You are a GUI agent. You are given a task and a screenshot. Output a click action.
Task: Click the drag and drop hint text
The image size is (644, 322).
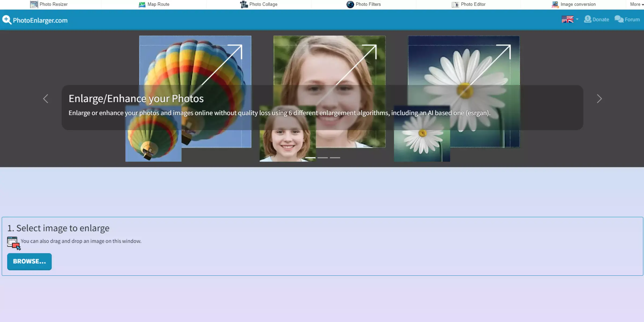[81, 241]
